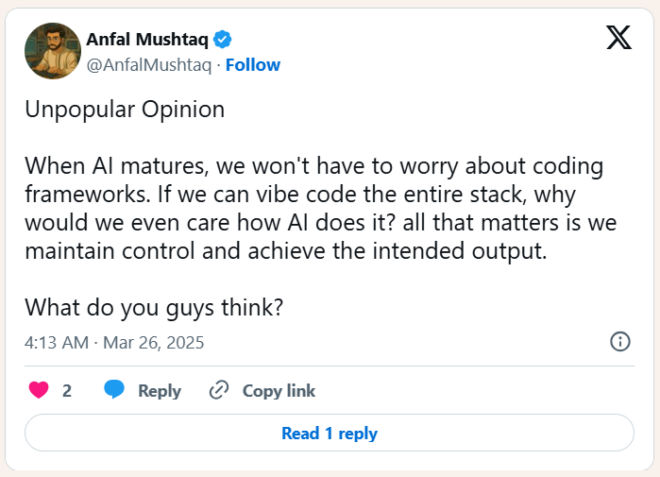Click the 'maintain control' closing sentence
660x477 pixels.
click(285, 251)
